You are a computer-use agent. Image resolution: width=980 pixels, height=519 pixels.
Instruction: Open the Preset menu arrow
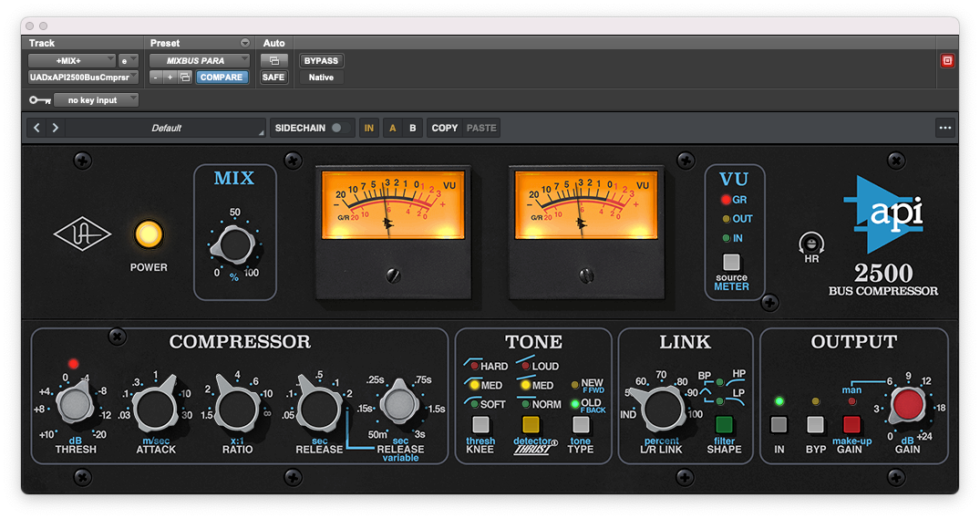click(x=245, y=43)
